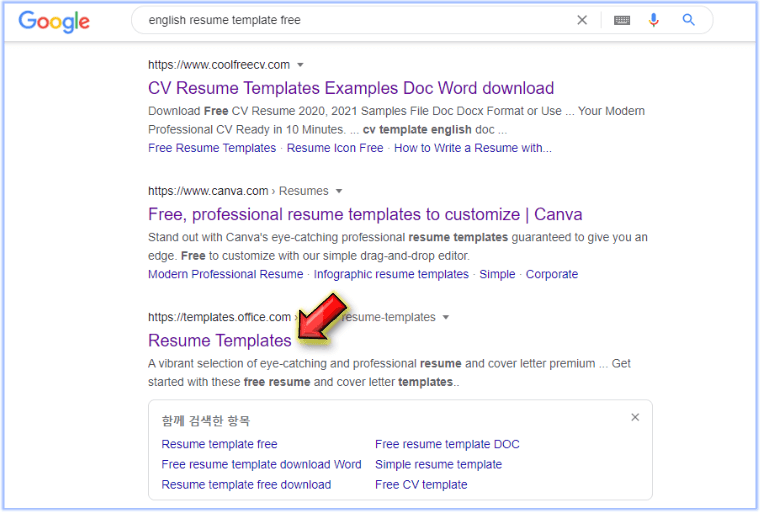Open How to Write a Resume with... sitelink
The image size is (761, 515).
pyautogui.click(x=473, y=148)
